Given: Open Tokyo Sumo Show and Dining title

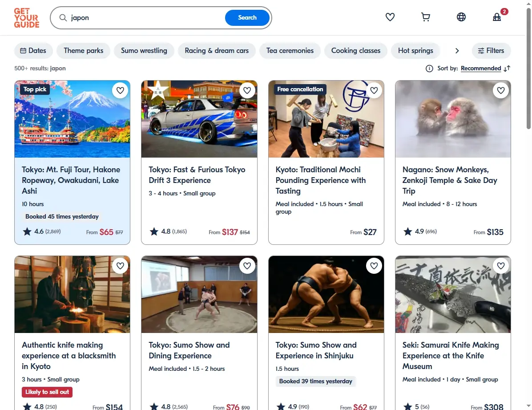Looking at the screenshot, I should coord(189,350).
